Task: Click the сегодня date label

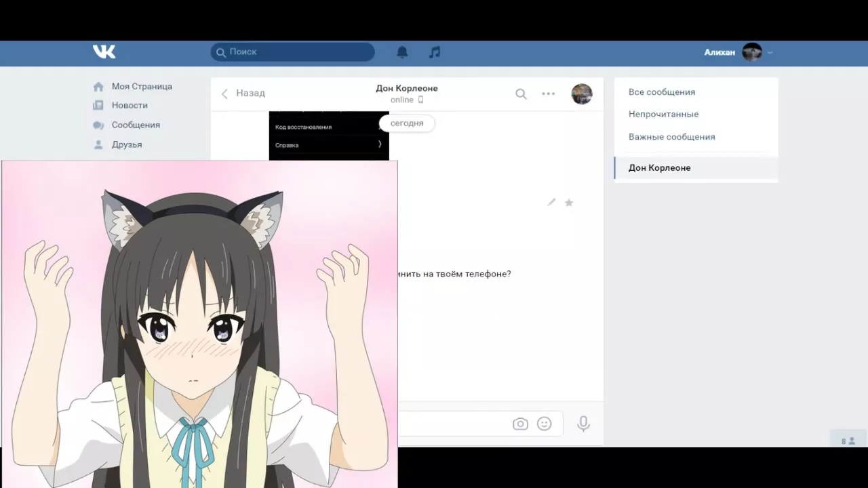Action: pyautogui.click(x=407, y=123)
